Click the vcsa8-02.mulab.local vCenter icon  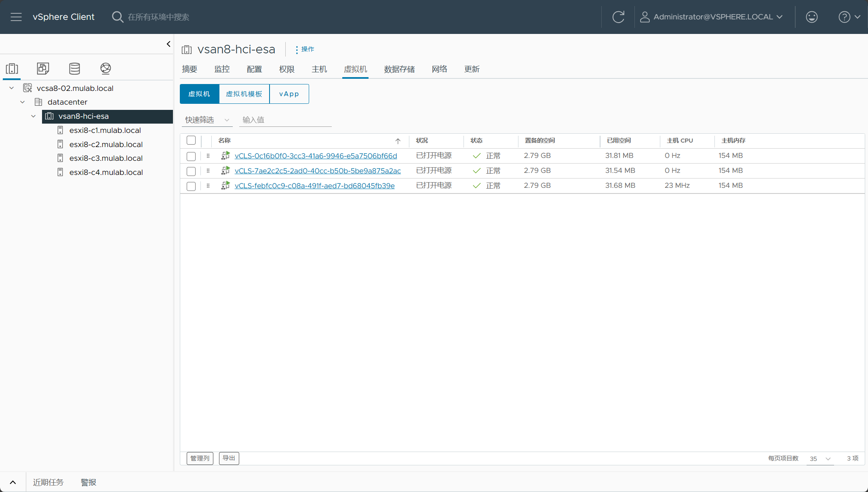click(27, 88)
